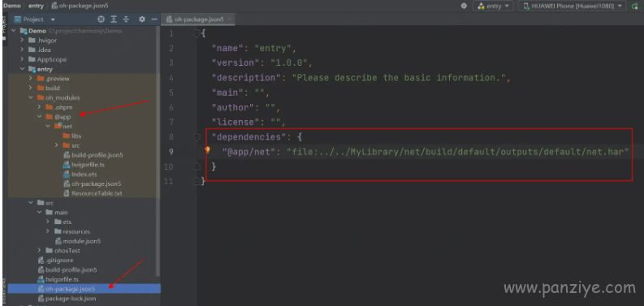Screen dimensions: 644x306
Task: Expand the ohosTest folder chevron
Action: click(x=40, y=251)
